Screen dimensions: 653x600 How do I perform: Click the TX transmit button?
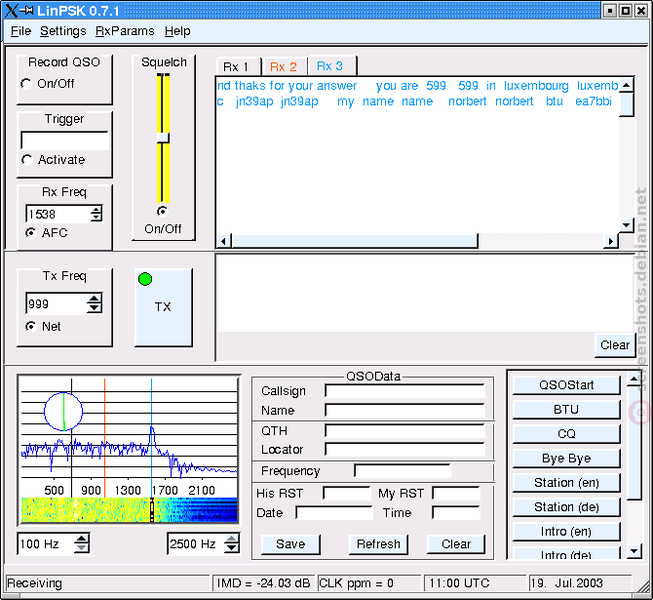(x=164, y=307)
